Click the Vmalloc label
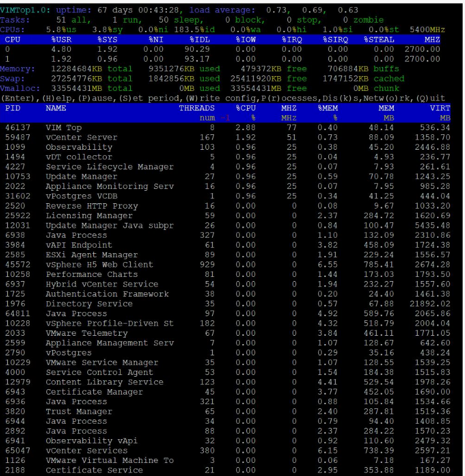Screen dimensions: 465x476 [20, 89]
